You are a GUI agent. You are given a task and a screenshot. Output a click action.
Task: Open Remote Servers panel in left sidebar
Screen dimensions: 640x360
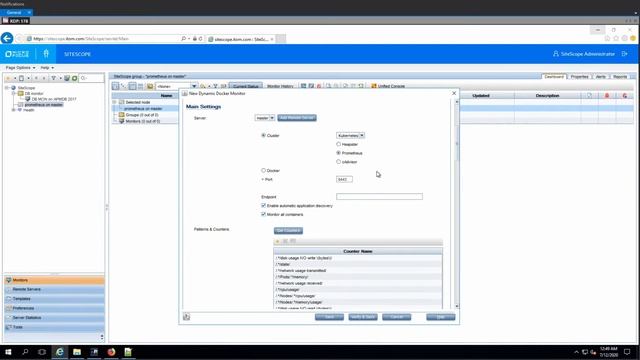click(54, 289)
